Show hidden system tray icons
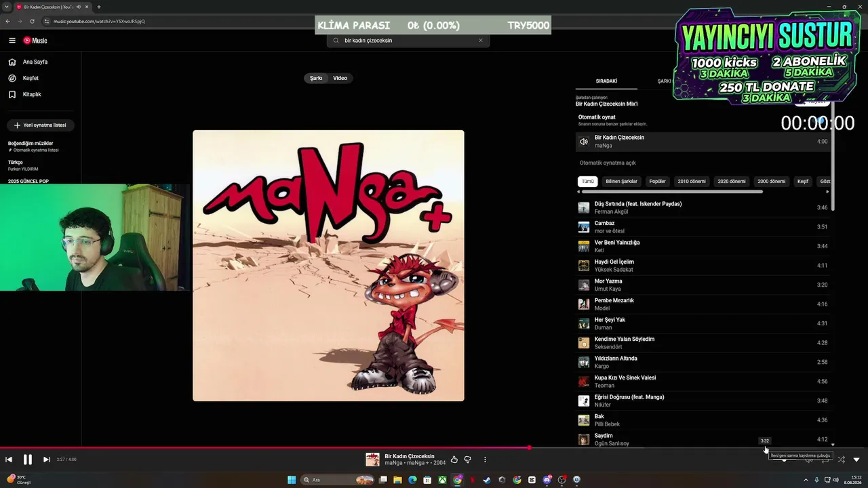868x488 pixels. [x=807, y=480]
